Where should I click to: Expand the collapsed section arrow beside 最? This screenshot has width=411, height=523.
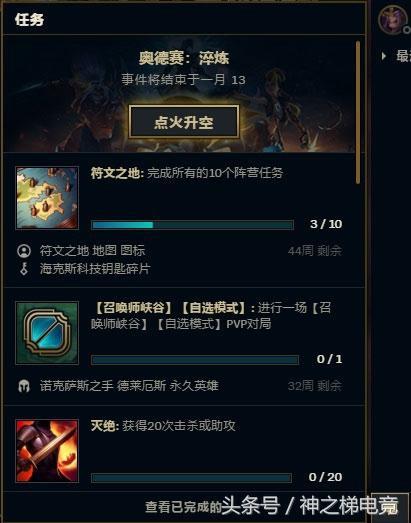pos(384,56)
